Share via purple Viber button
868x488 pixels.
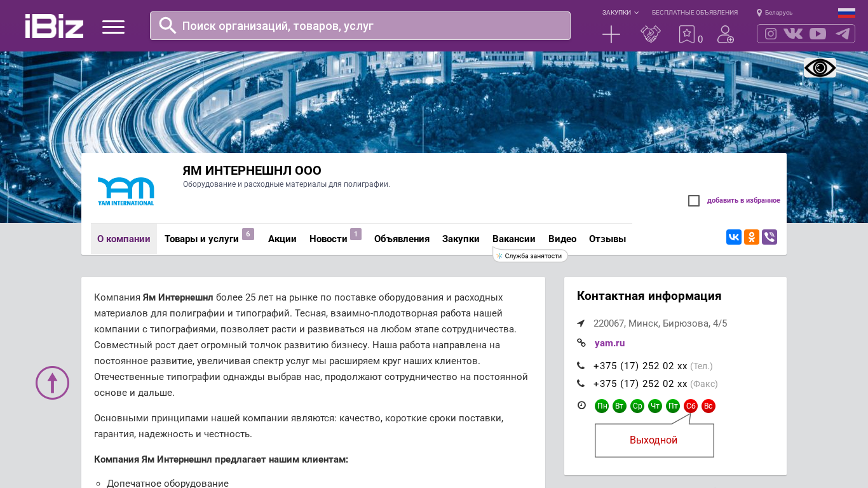[770, 237]
